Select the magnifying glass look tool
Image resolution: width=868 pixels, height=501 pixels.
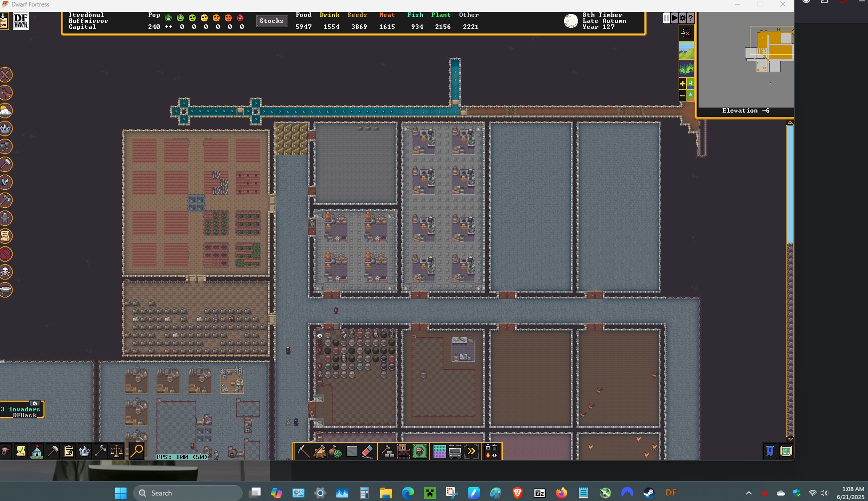tap(137, 451)
